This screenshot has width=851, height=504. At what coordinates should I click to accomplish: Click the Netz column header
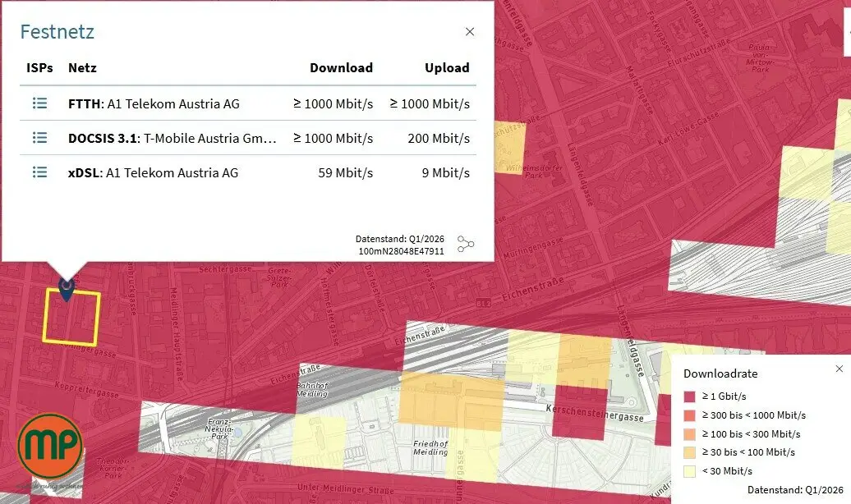(x=82, y=68)
